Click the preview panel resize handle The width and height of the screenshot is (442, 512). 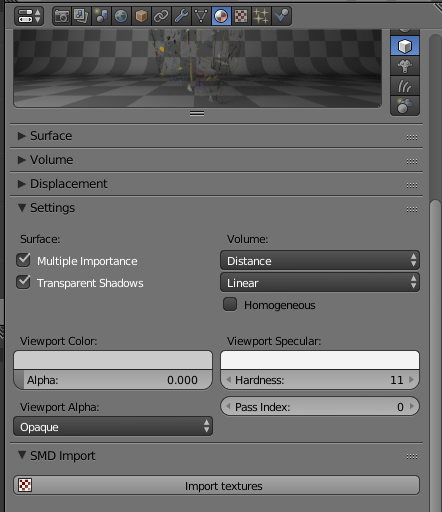(x=197, y=114)
